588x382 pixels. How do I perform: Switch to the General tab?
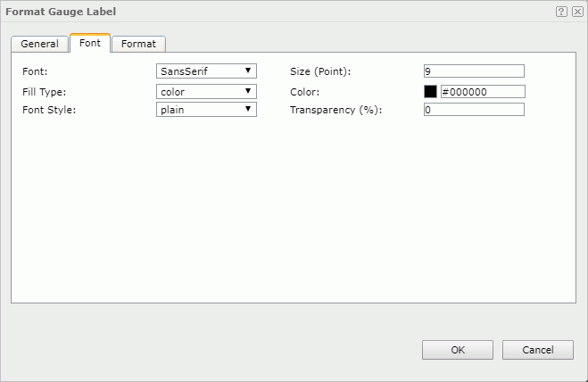point(39,44)
